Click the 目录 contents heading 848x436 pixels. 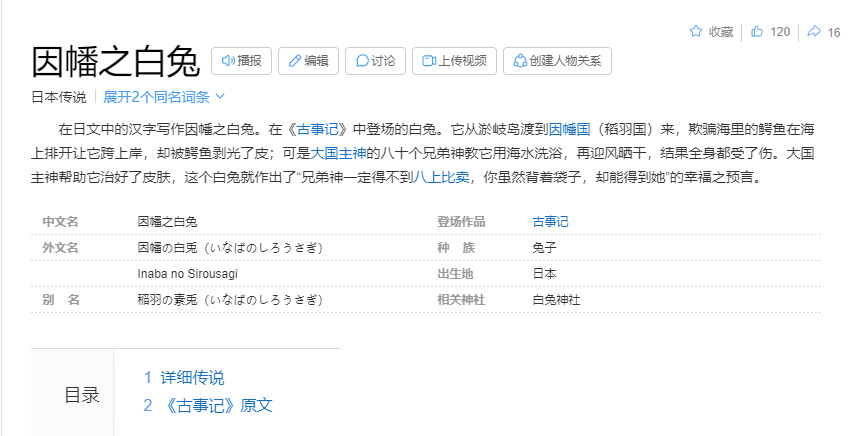coord(82,395)
